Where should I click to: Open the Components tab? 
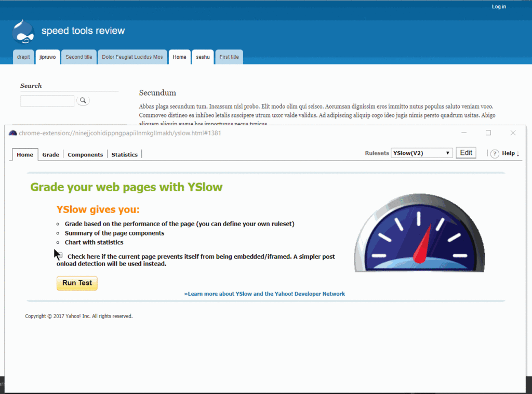[85, 154]
